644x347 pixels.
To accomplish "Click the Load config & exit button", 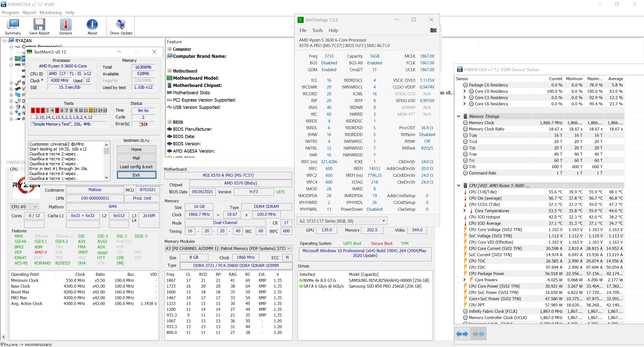I will [136, 167].
